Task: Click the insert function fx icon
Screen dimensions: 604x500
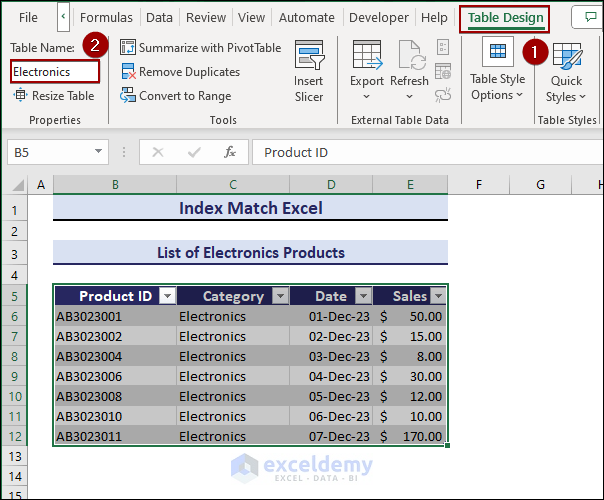Action: point(230,152)
